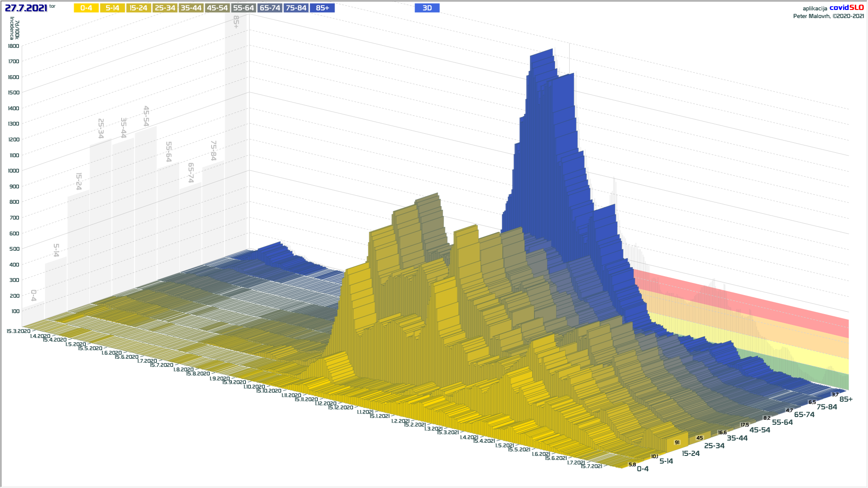868x488 pixels.
Task: Hide the 65-74 age group series
Action: point(270,8)
